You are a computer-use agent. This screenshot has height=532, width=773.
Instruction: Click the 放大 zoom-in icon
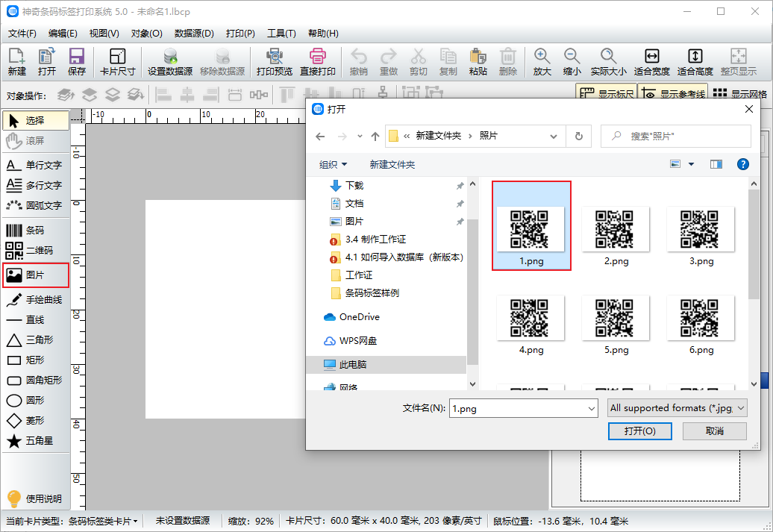[x=542, y=62]
